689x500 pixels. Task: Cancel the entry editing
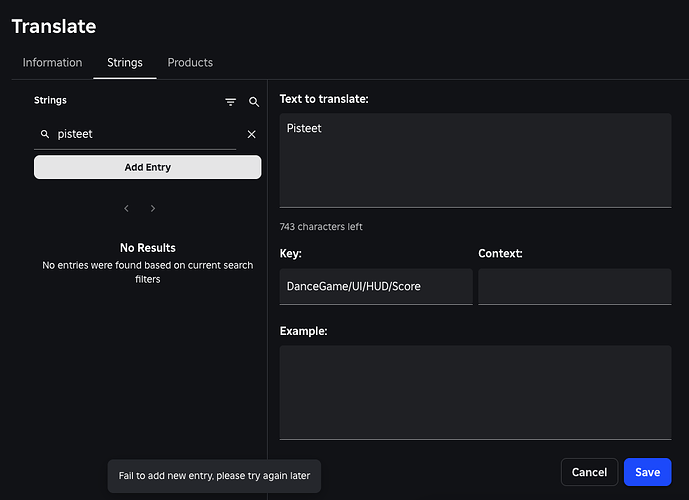click(589, 472)
